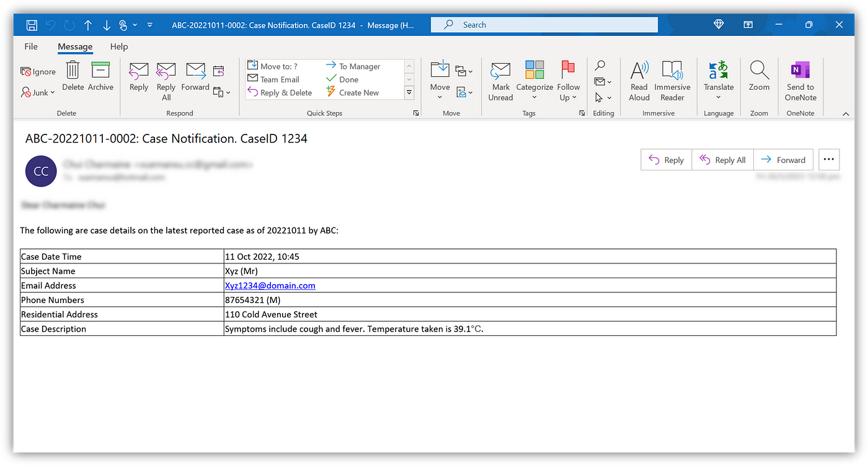Click the Find magnifier in Editing group
This screenshot has height=466, width=868.
coord(600,66)
